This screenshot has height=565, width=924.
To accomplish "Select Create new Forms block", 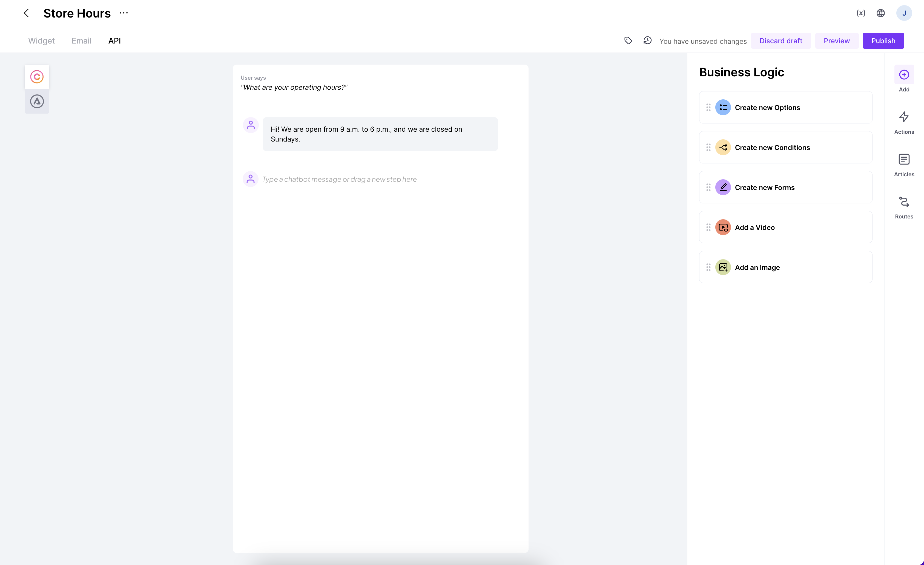I will [785, 188].
